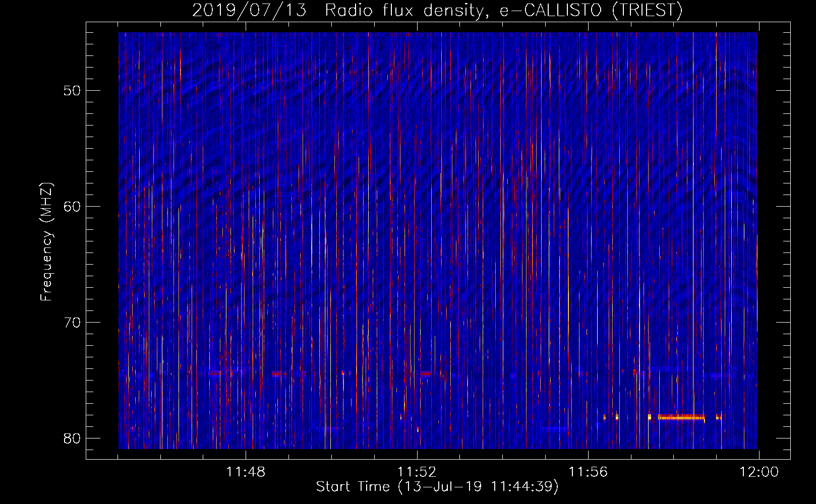
Task: Click the 11:56 time tick label
Action: tap(588, 472)
